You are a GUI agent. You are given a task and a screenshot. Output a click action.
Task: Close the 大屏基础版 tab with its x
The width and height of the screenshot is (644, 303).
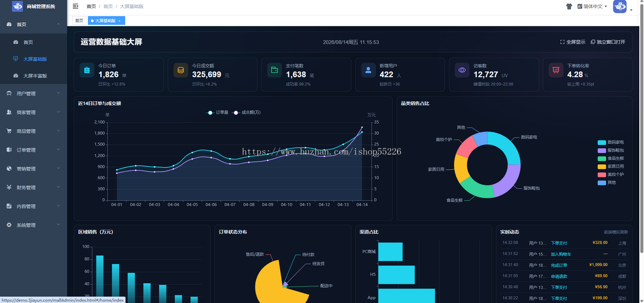(120, 20)
